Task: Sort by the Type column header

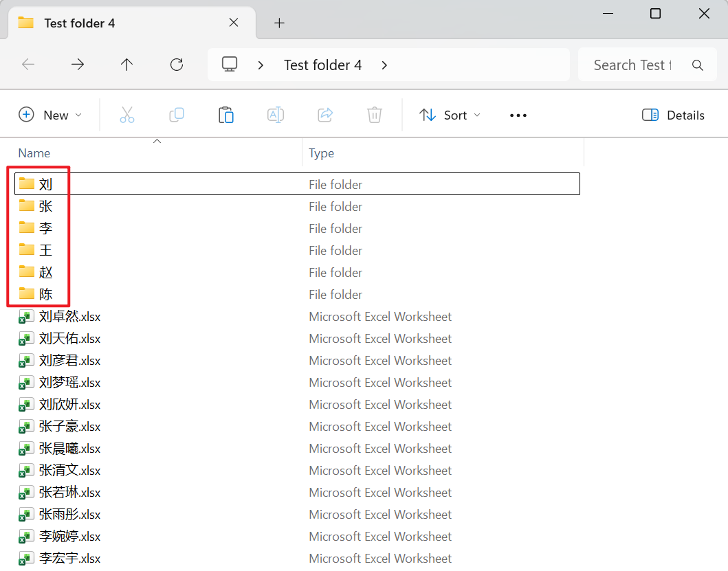Action: pos(321,153)
